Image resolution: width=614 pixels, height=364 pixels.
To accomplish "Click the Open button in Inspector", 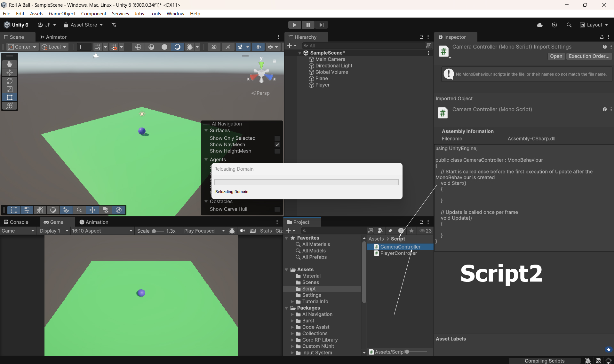I will click(x=556, y=56).
